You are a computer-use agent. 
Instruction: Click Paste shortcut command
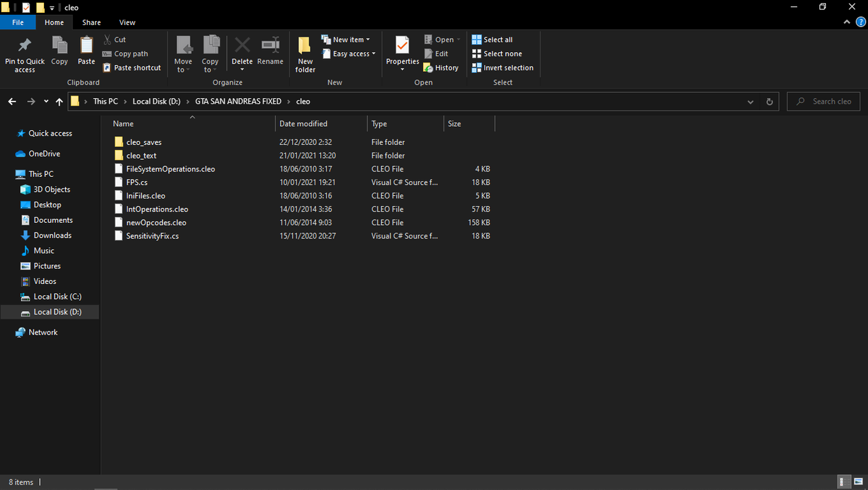pyautogui.click(x=132, y=68)
